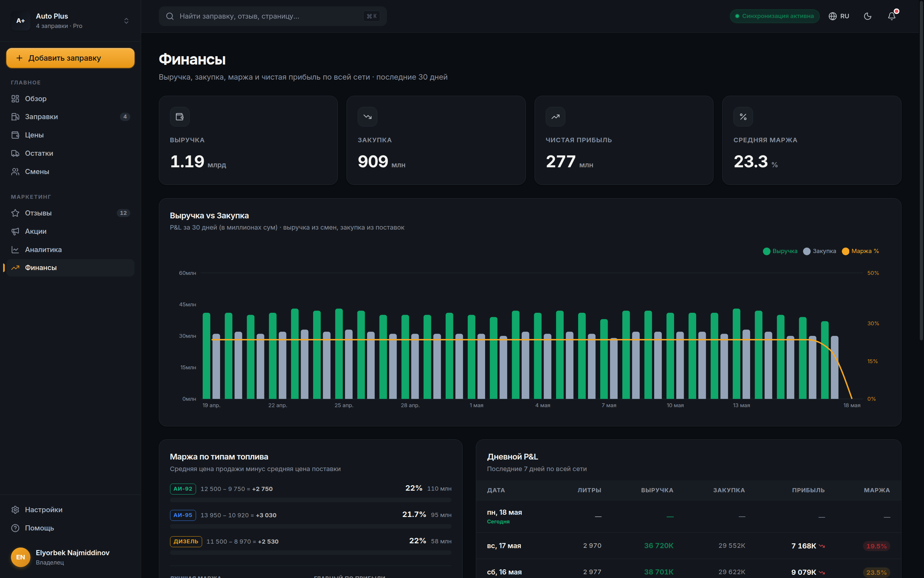This screenshot has height=578, width=924.
Task: Click the gray Закупка legend dot
Action: tap(807, 251)
